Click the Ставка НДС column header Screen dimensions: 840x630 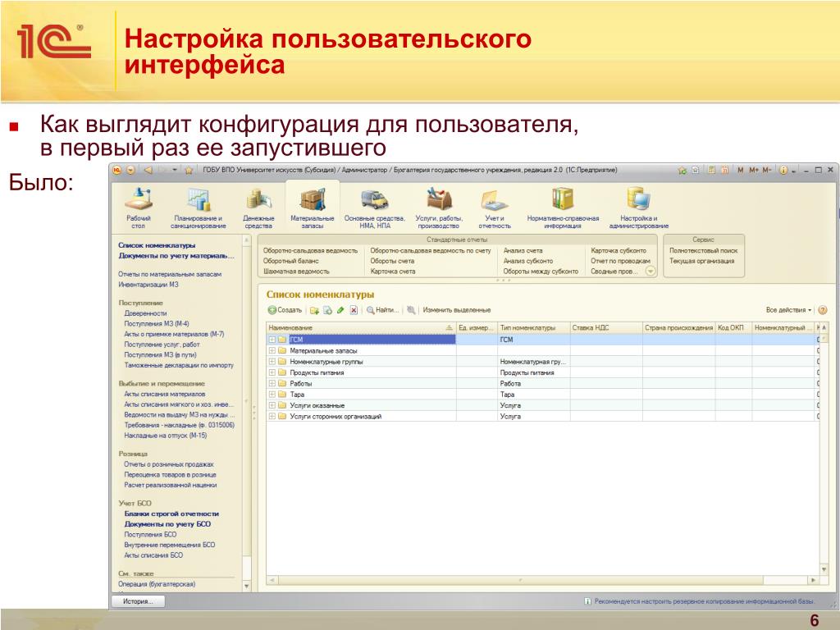coord(606,327)
